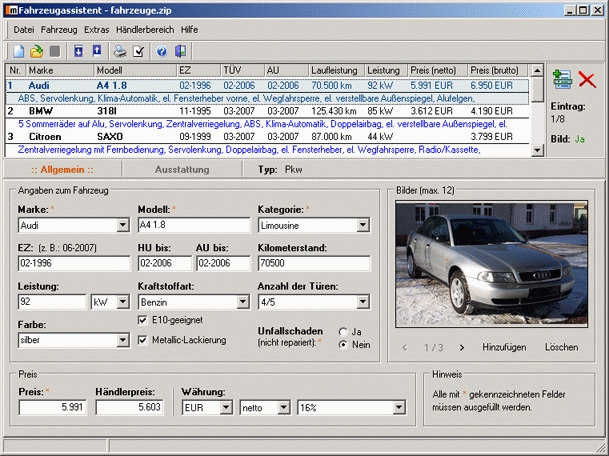Click the blue help question mark icon
The image size is (609, 456).
click(x=161, y=51)
